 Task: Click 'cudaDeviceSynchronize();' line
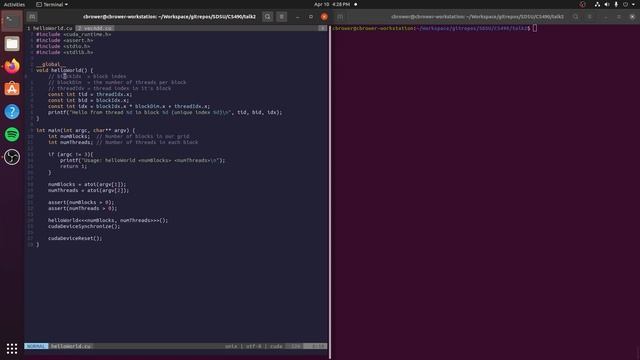click(x=84, y=227)
